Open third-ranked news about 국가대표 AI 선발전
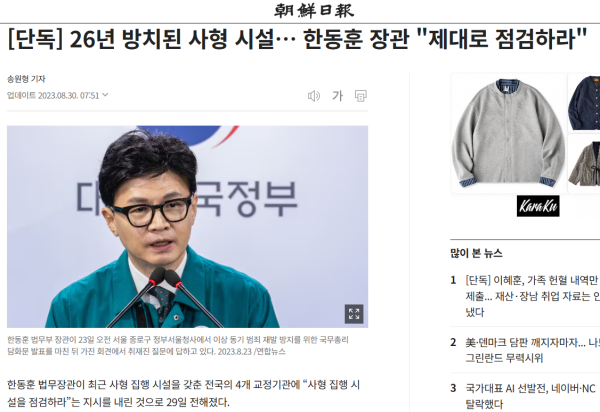The height and width of the screenshot is (412, 600). click(x=532, y=396)
